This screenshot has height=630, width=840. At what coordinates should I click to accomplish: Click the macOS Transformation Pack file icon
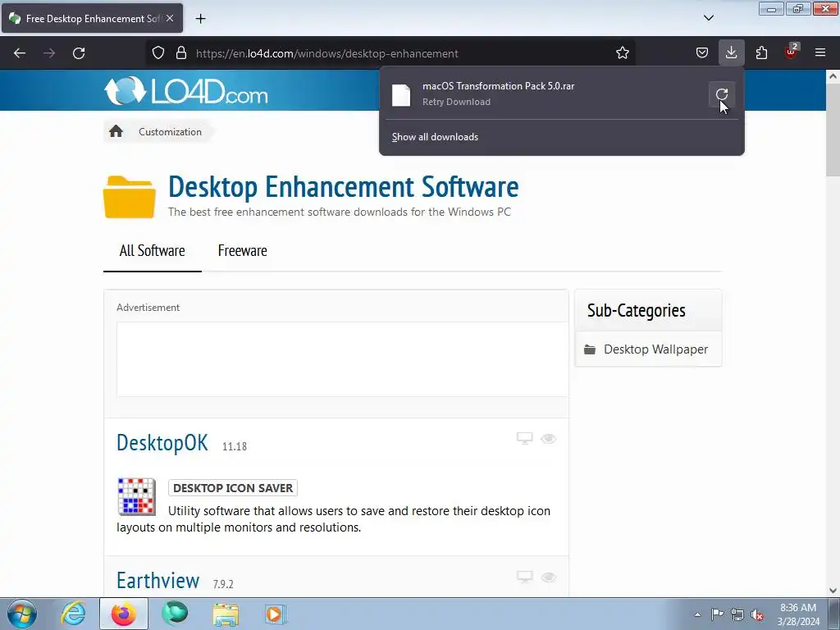click(x=400, y=95)
